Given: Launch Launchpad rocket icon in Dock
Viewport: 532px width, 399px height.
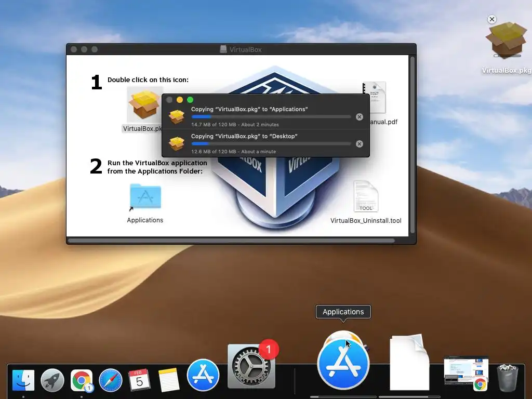Looking at the screenshot, I should [52, 380].
